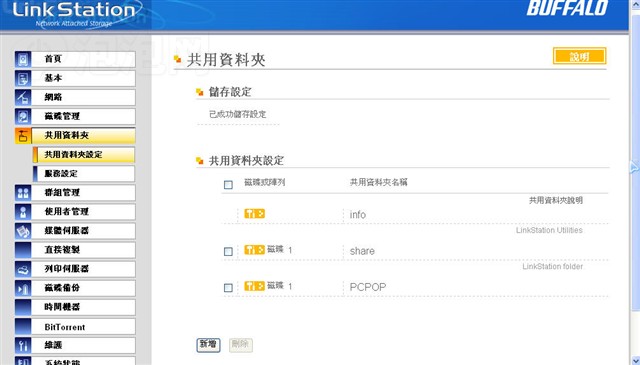The height and width of the screenshot is (365, 640).
Task: Click the 維護 tools icon in sidebar
Action: click(23, 345)
